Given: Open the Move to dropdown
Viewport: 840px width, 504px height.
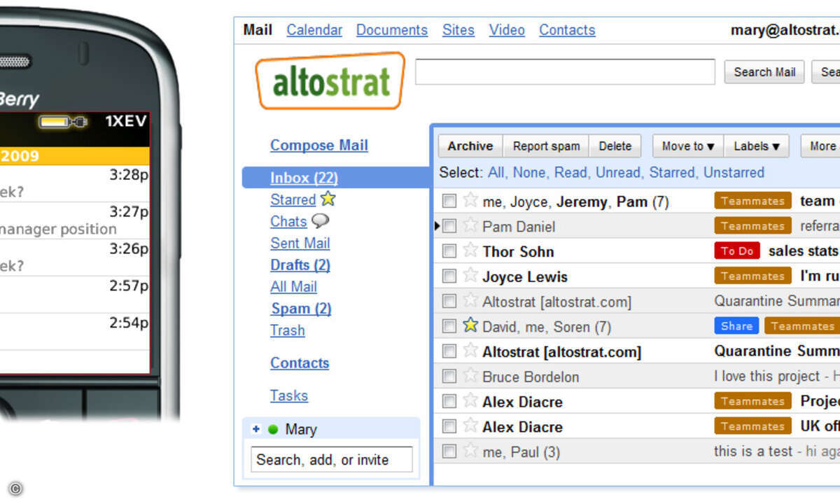Looking at the screenshot, I should (687, 146).
